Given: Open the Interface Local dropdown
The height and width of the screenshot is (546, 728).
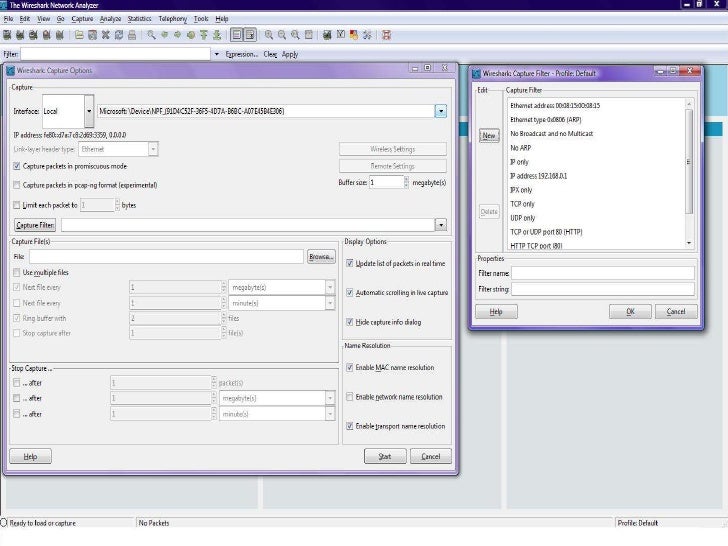Looking at the screenshot, I should [89, 111].
